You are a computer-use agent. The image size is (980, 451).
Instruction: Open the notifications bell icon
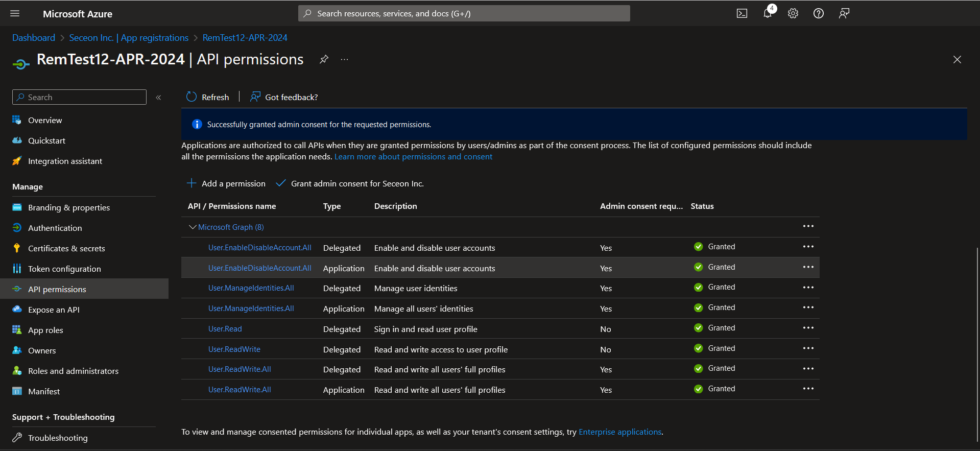(x=768, y=13)
